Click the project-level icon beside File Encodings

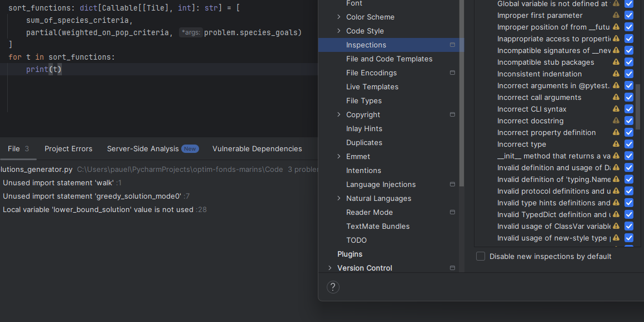point(452,73)
